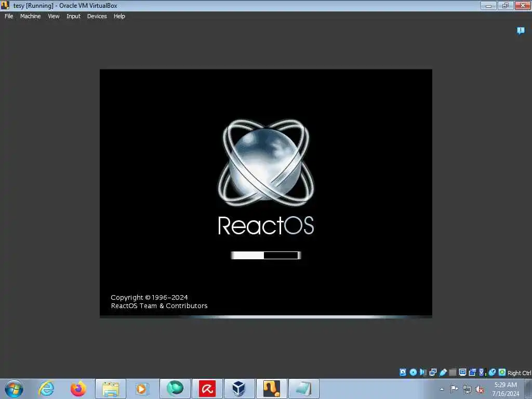Image resolution: width=532 pixels, height=399 pixels.
Task: Click the keyboard capture green arrow icon
Action: click(502, 372)
